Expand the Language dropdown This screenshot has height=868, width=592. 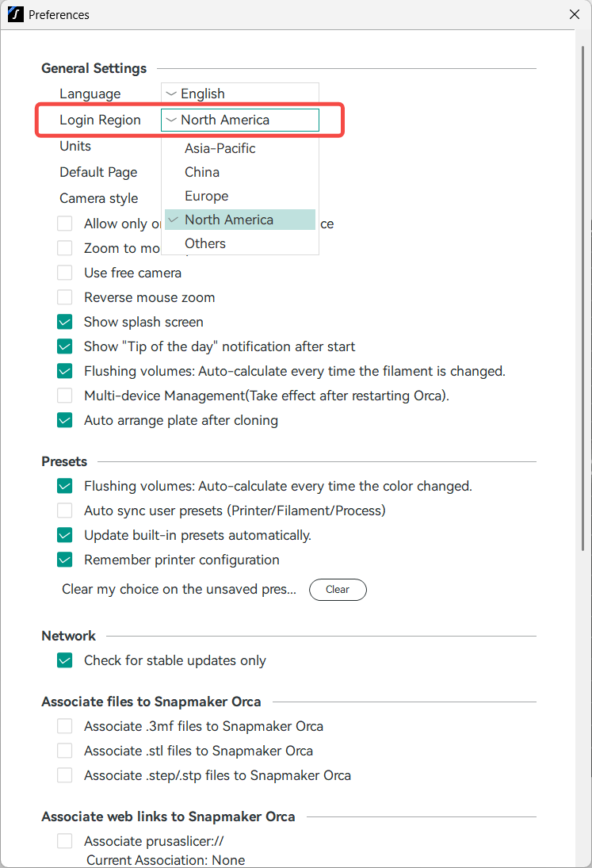pos(239,94)
